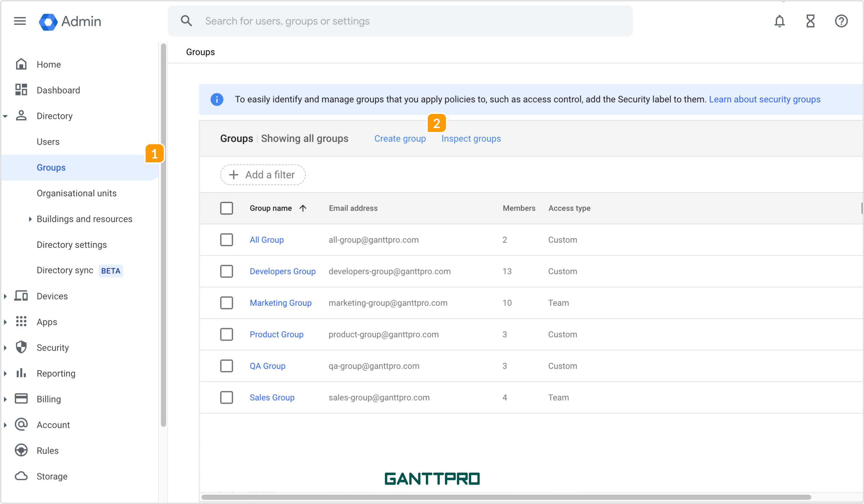The width and height of the screenshot is (864, 504).
Task: Click the sidebar vertical scrollbar
Action: 163,235
